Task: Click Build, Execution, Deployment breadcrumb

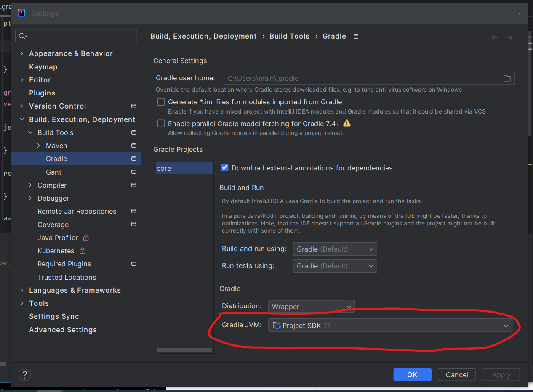Action: 203,36
